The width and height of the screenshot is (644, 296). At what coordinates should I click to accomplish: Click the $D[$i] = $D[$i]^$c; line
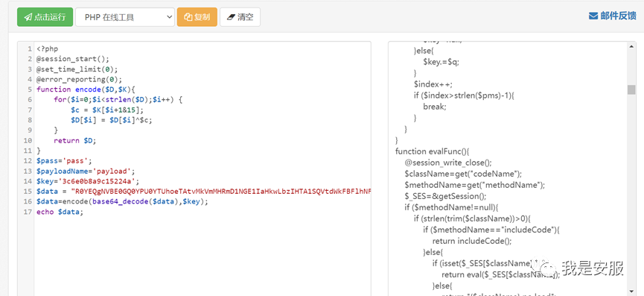click(112, 120)
